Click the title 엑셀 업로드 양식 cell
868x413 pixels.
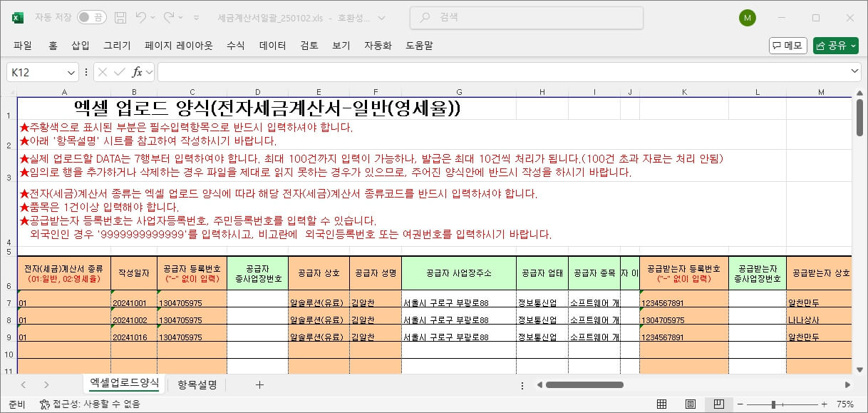(x=267, y=108)
